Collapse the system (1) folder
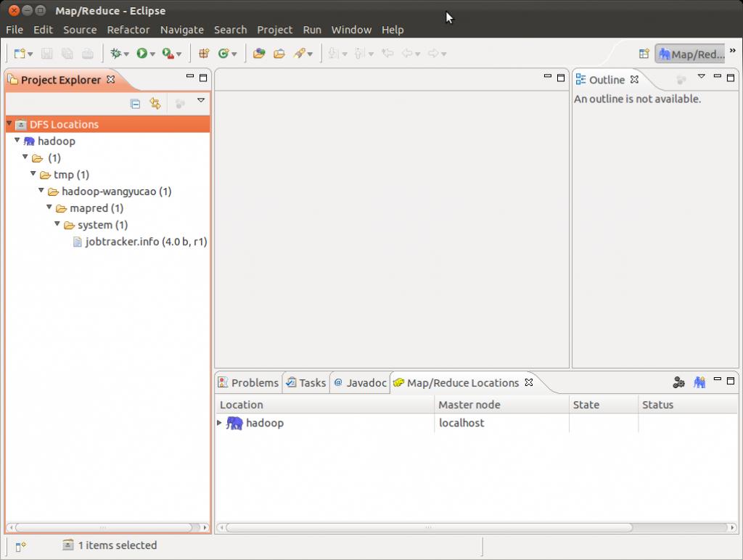Viewport: 743px width, 560px height. 57,223
